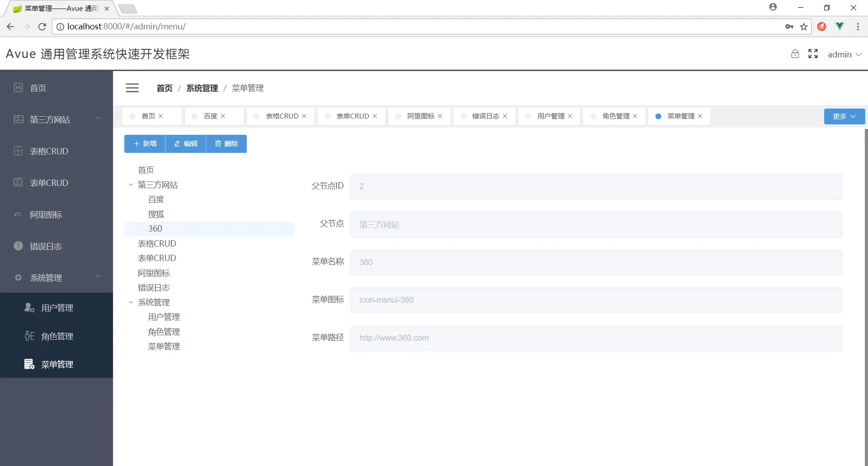Click the 系统管理 gear icon
The width and height of the screenshot is (868, 466).
pos(18,277)
